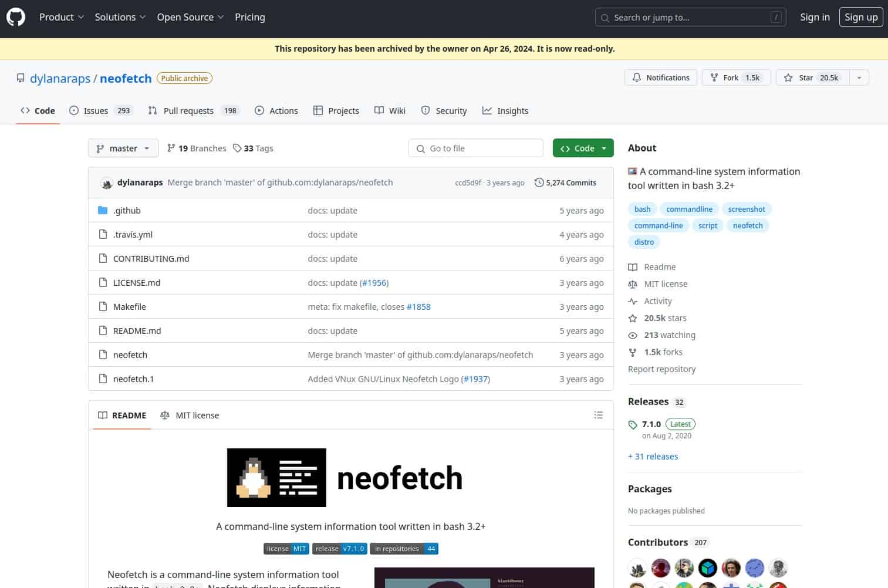888x588 pixels.
Task: Open the Issues tab via its circle icon
Action: pos(73,110)
